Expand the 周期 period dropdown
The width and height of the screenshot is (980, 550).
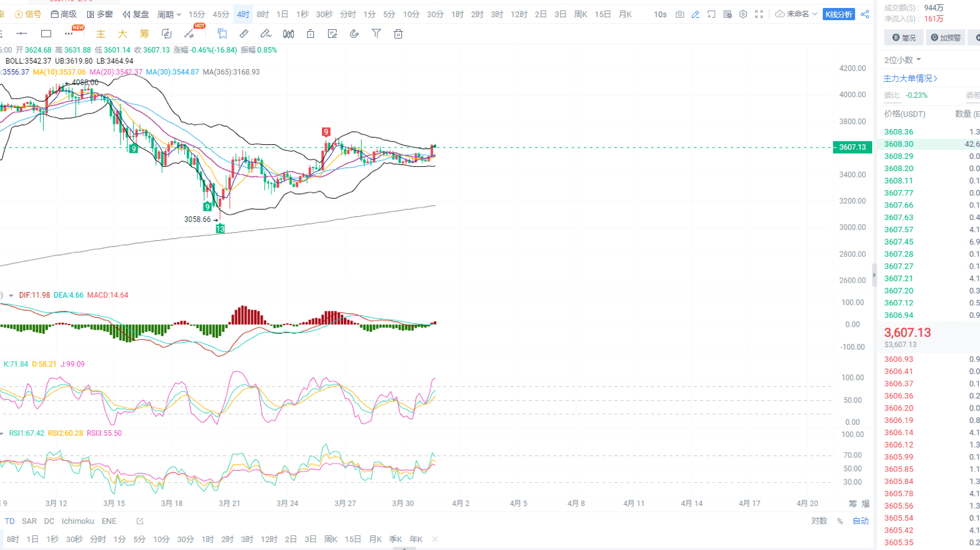[x=169, y=14]
